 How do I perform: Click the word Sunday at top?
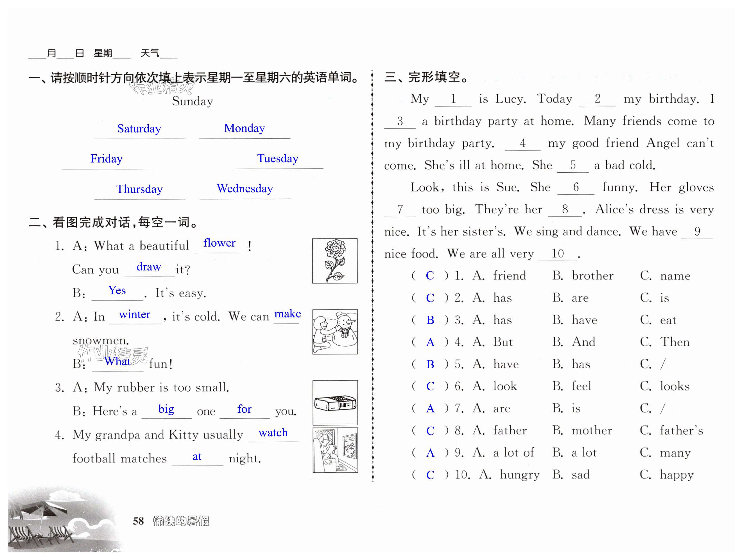coord(193,101)
